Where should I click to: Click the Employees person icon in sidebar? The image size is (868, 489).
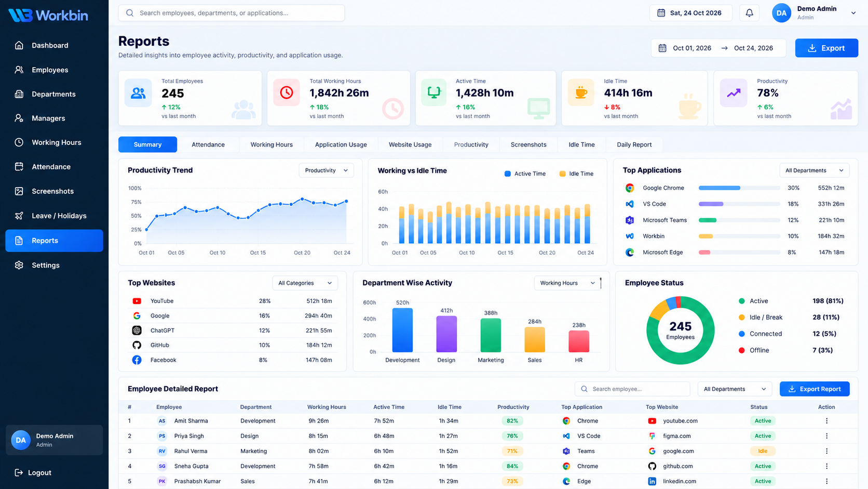(x=19, y=70)
